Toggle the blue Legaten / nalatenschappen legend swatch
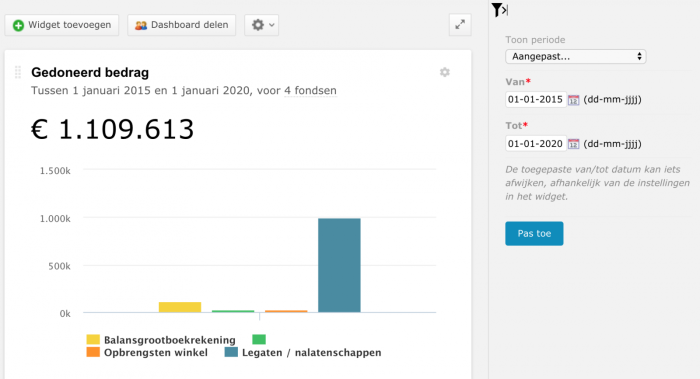This screenshot has width=700, height=379. point(231,352)
